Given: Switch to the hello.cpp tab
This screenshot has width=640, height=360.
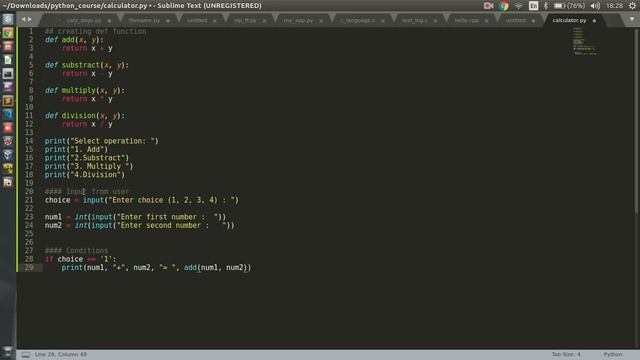Looking at the screenshot, I should point(467,20).
